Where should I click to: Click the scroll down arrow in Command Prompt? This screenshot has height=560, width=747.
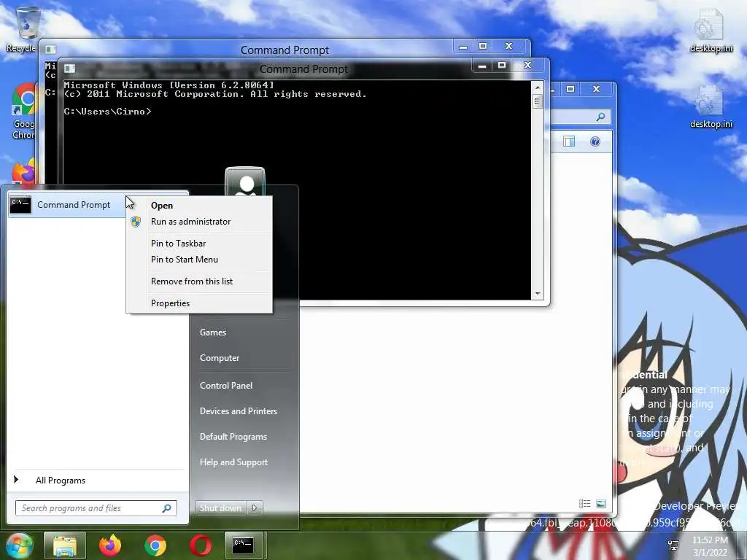point(538,294)
